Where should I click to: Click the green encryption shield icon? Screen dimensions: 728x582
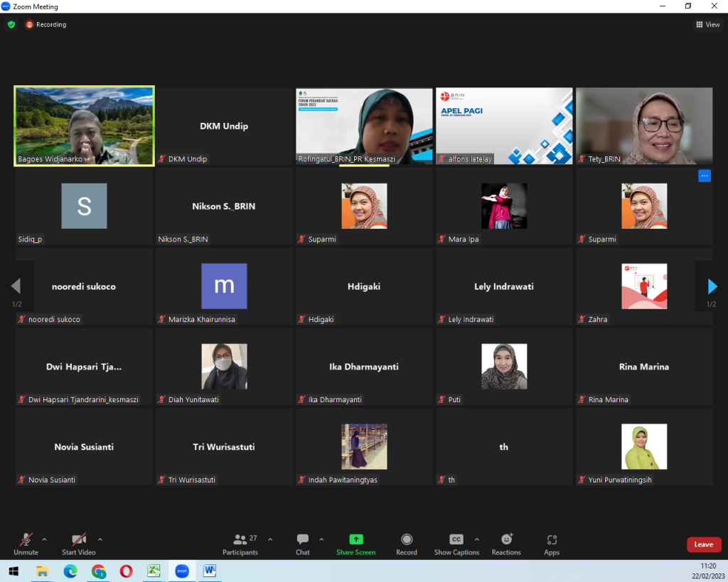pyautogui.click(x=11, y=24)
